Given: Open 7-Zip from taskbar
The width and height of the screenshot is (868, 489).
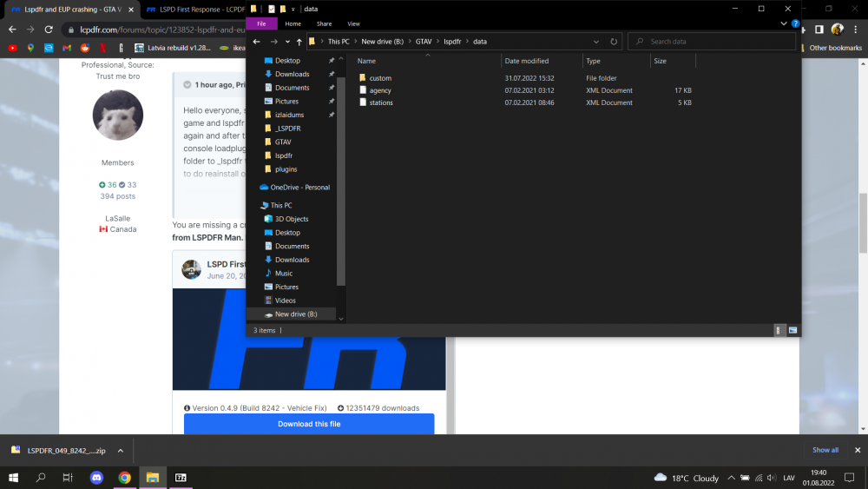Looking at the screenshot, I should point(181,478).
